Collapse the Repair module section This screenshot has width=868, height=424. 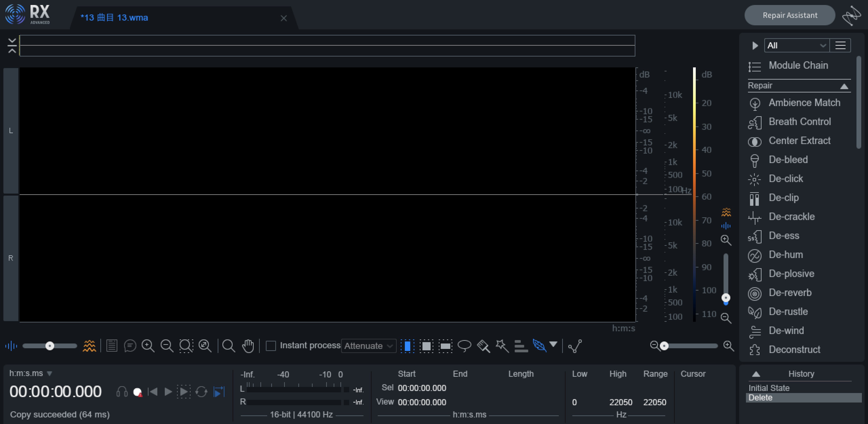(x=844, y=86)
